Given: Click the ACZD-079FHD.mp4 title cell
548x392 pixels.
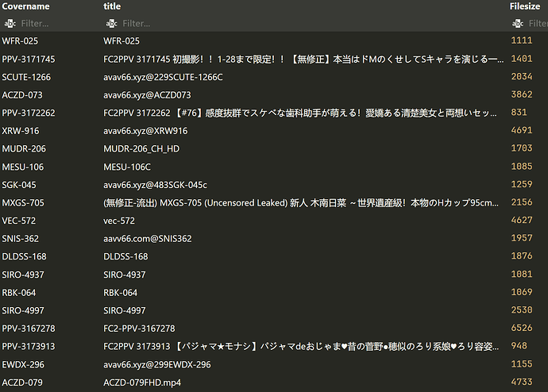Looking at the screenshot, I should click(x=142, y=382).
